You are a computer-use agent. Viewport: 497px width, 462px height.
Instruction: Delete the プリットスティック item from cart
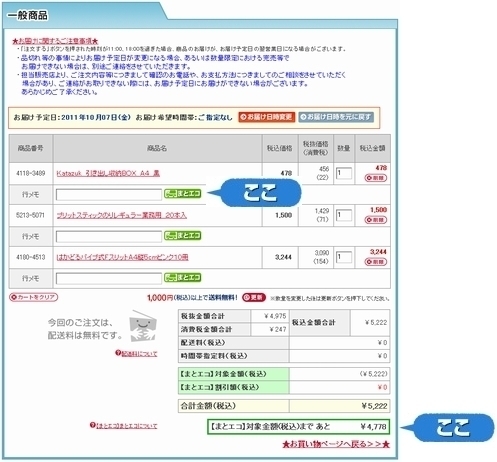coord(375,220)
